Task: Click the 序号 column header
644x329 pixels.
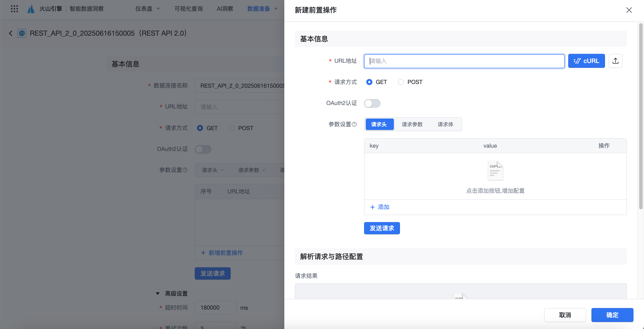Action: point(206,191)
